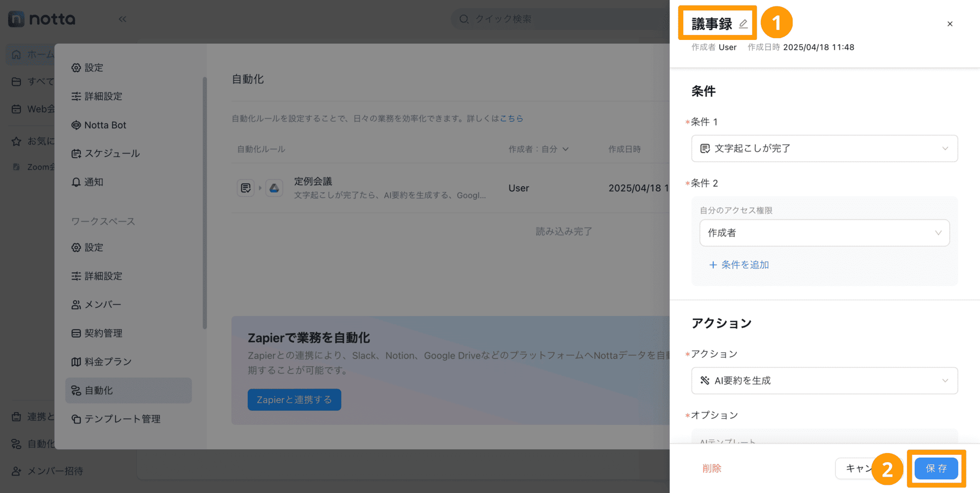
Task: Click the テンプレート管理 icon
Action: [x=76, y=419]
